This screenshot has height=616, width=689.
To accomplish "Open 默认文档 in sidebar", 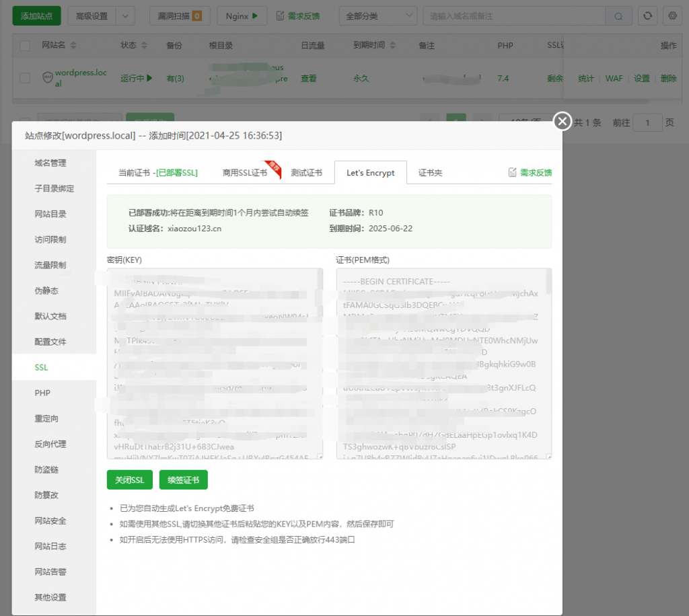I will click(x=50, y=316).
